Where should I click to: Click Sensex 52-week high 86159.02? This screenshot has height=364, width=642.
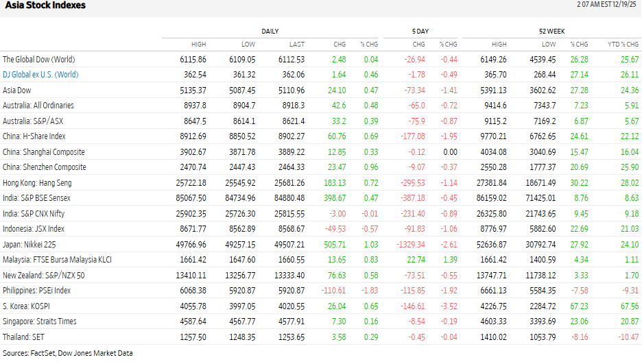(491, 198)
